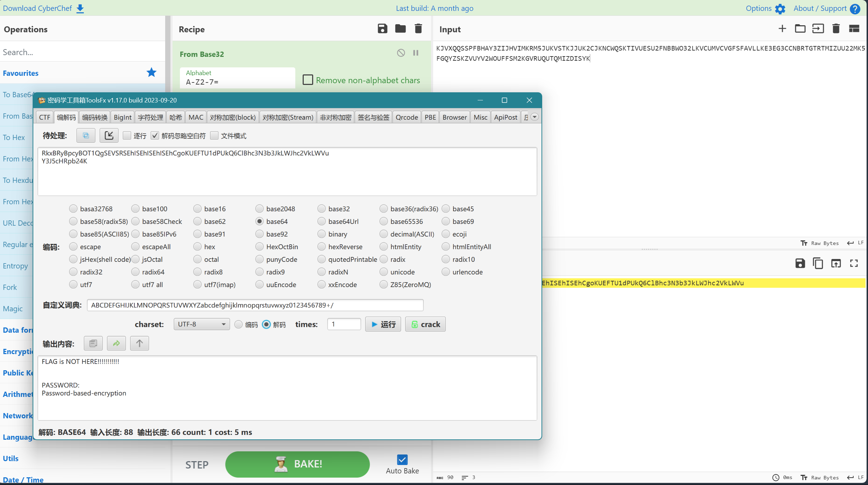Switch to the PBE tab
This screenshot has height=485, width=868.
pyautogui.click(x=430, y=117)
